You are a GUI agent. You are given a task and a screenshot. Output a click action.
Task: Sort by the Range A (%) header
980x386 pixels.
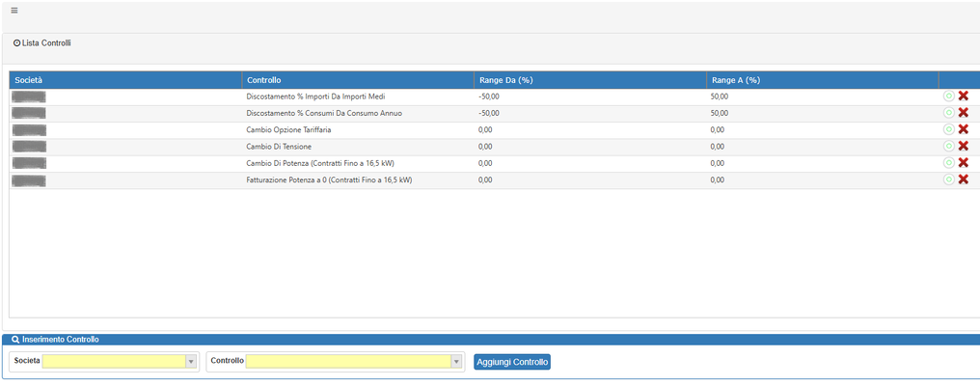pos(823,80)
